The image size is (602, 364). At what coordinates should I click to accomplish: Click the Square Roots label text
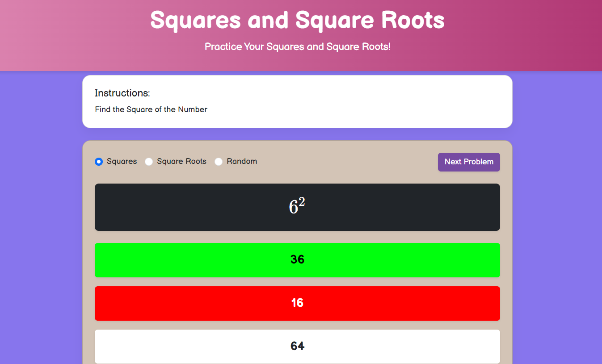point(181,162)
